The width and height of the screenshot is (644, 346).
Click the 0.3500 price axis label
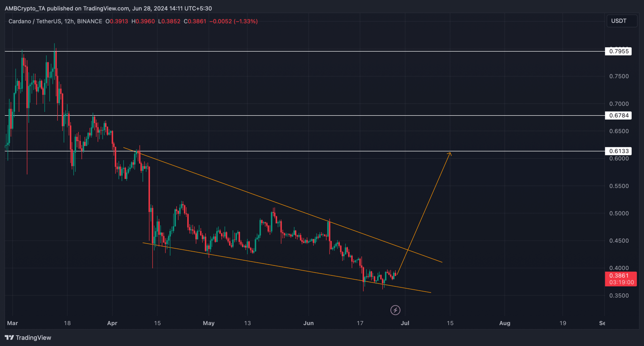click(619, 296)
